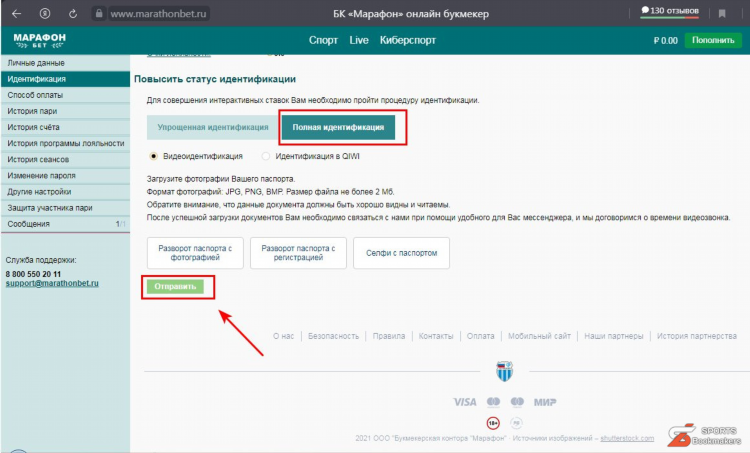This screenshot has height=453, width=750.
Task: Click the second Mastercard-style logo before МИР
Action: point(517,402)
